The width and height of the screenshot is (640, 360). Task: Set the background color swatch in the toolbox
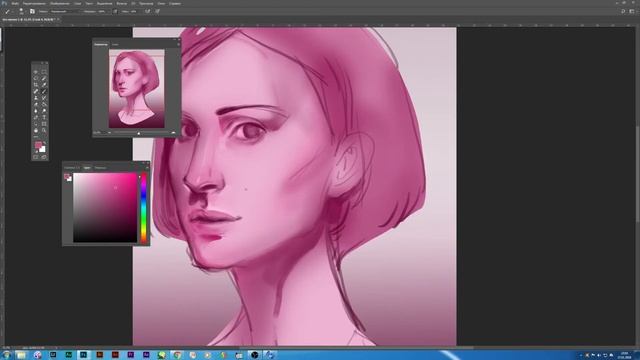43,150
